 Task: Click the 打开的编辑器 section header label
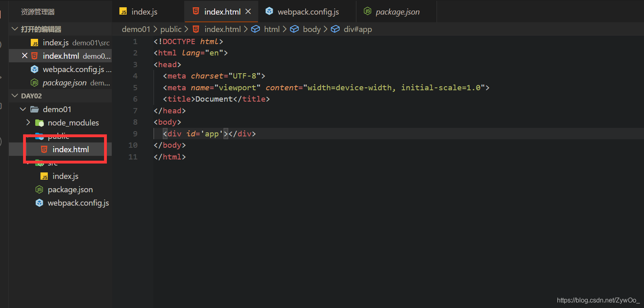coord(41,29)
